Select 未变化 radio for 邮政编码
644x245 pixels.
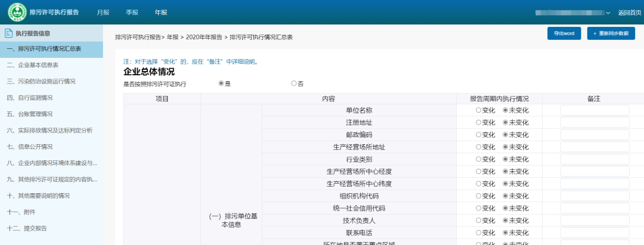[506, 135]
